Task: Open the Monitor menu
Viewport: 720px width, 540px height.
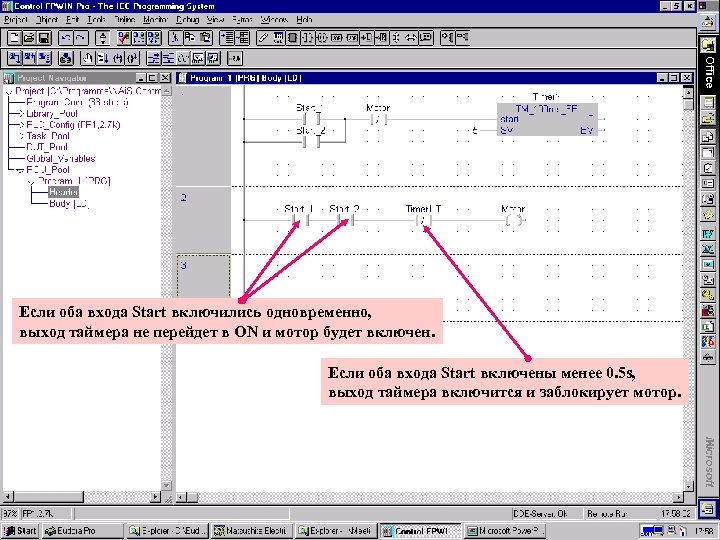Action: [x=156, y=20]
